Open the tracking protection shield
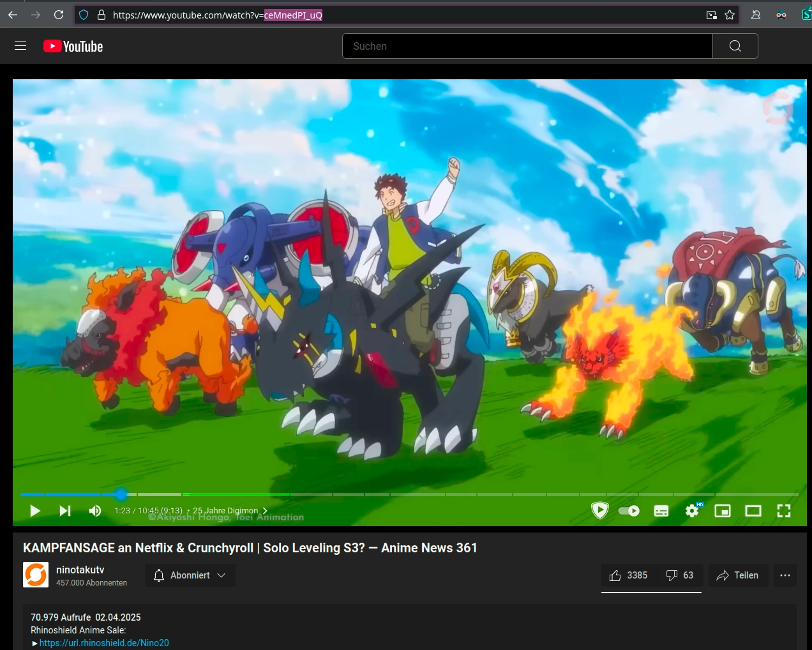The width and height of the screenshot is (812, 650). click(84, 15)
